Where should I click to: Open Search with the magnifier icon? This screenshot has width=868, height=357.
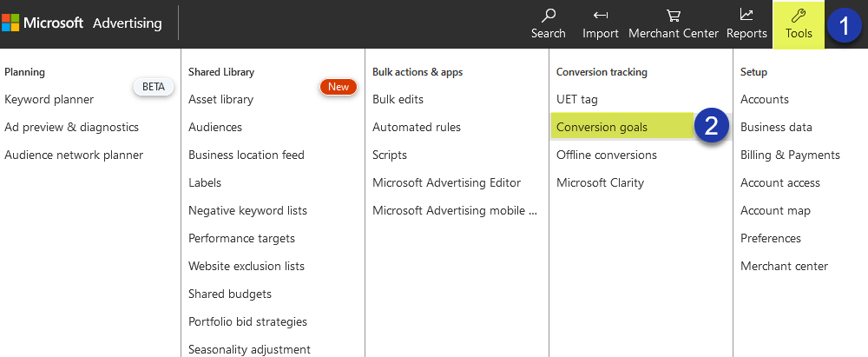[x=548, y=15]
